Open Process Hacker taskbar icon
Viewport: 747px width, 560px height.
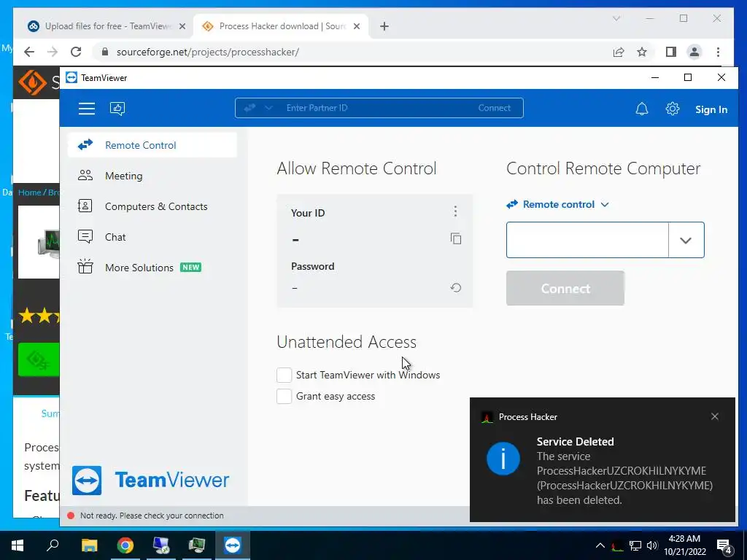(x=197, y=545)
